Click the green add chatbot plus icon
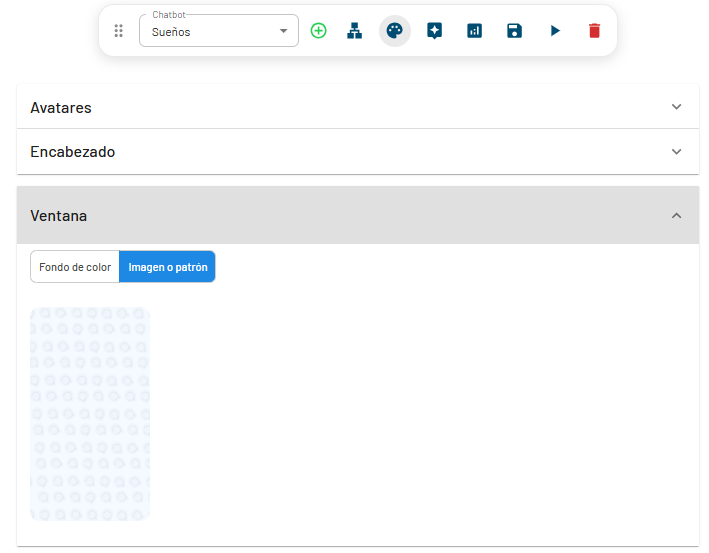This screenshot has width=709, height=553. pyautogui.click(x=318, y=31)
